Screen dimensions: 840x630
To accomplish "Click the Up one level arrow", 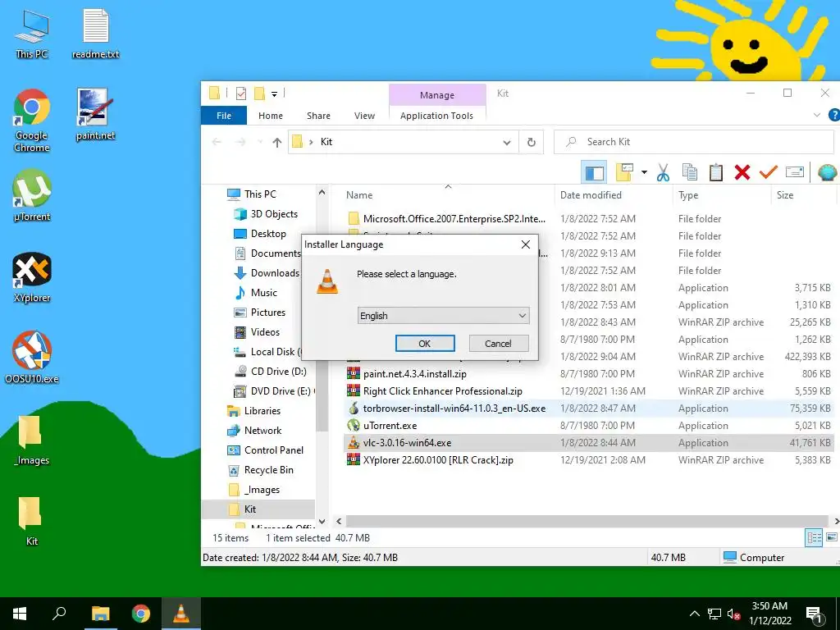I will point(277,142).
